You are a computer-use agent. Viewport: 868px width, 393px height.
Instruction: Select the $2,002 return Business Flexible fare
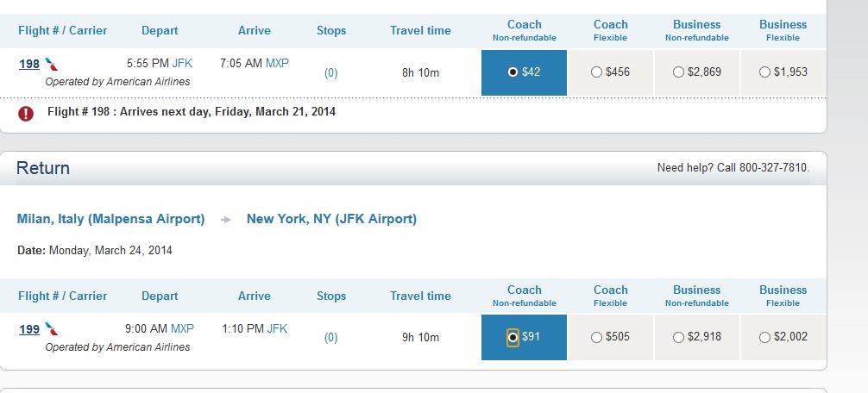click(764, 337)
